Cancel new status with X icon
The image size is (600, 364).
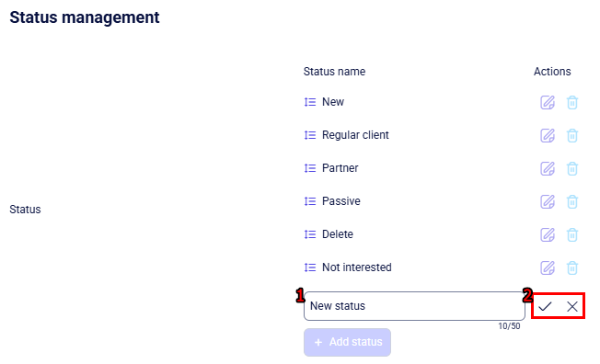pos(572,306)
